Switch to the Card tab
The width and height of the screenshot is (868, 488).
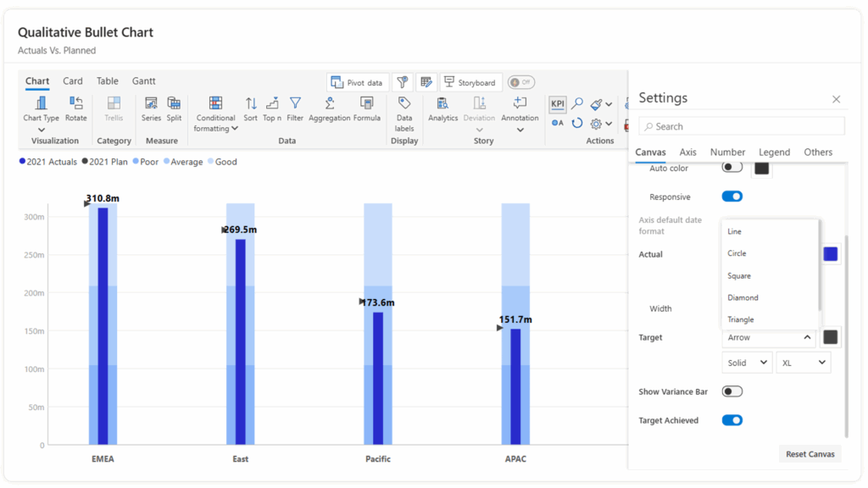pos(73,81)
